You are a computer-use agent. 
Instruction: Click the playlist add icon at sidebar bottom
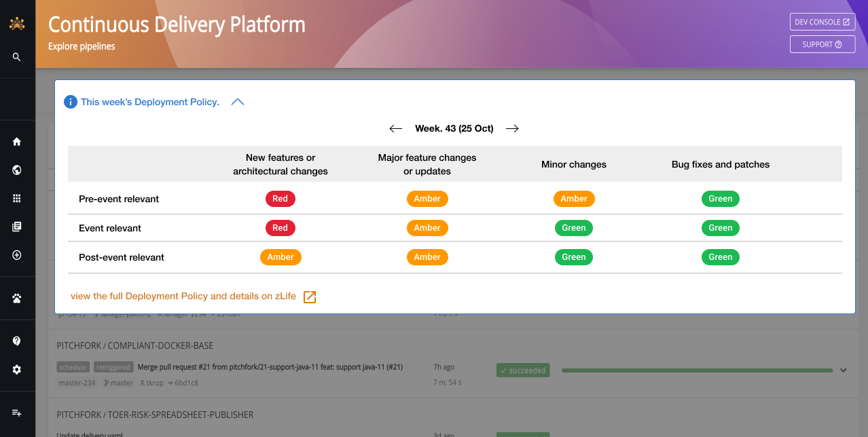click(17, 413)
